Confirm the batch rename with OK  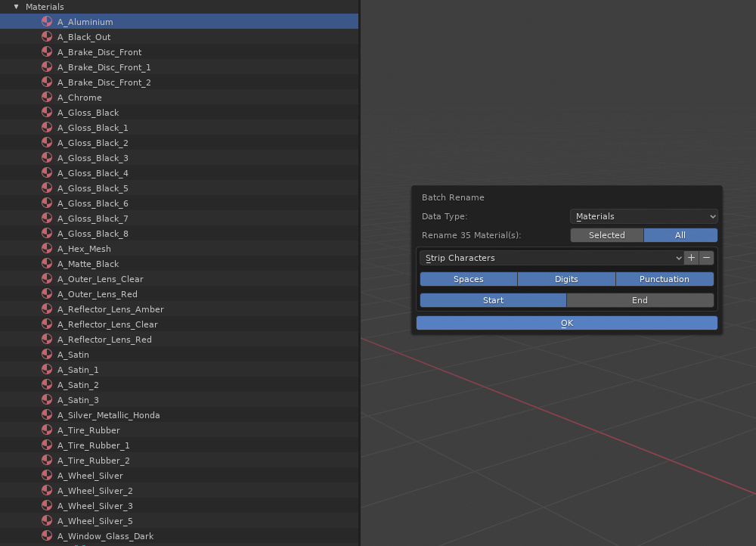[x=567, y=323]
